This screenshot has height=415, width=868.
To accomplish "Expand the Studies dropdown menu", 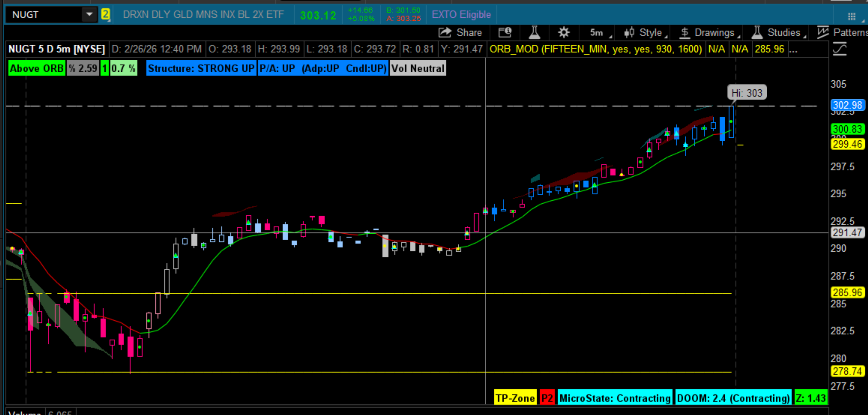I will 783,33.
